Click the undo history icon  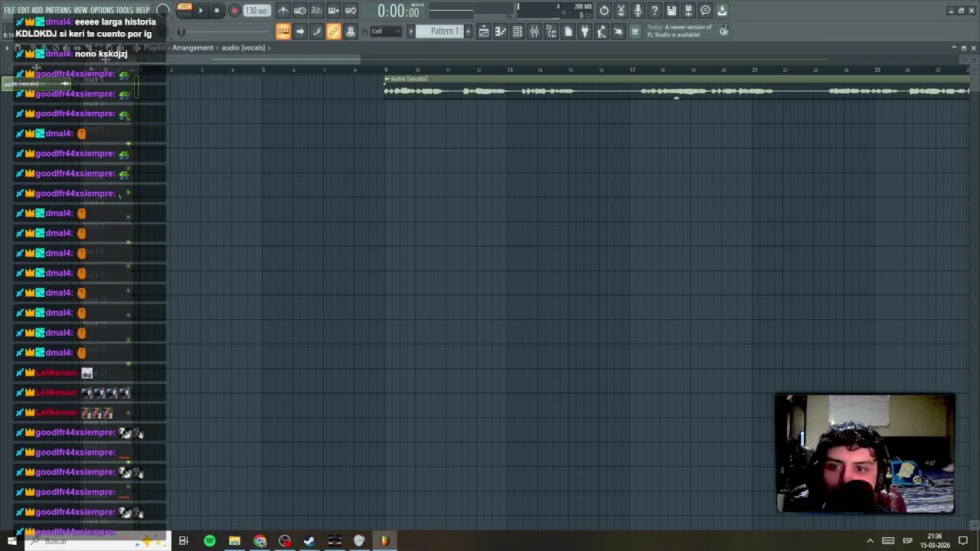coord(604,11)
